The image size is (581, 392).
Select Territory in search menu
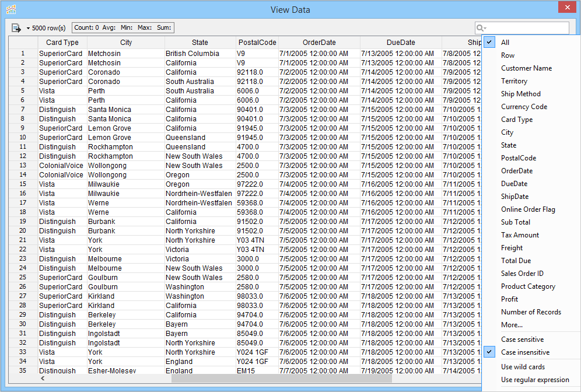point(531,80)
